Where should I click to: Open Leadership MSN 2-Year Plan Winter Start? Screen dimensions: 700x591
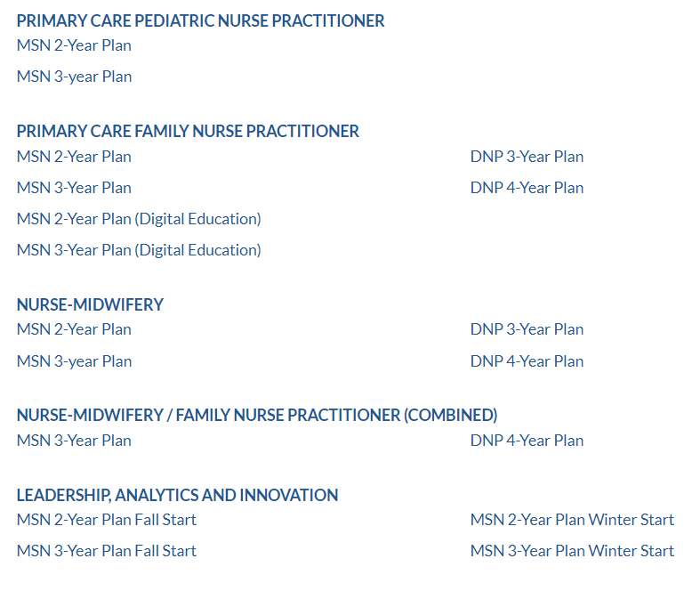click(x=572, y=520)
